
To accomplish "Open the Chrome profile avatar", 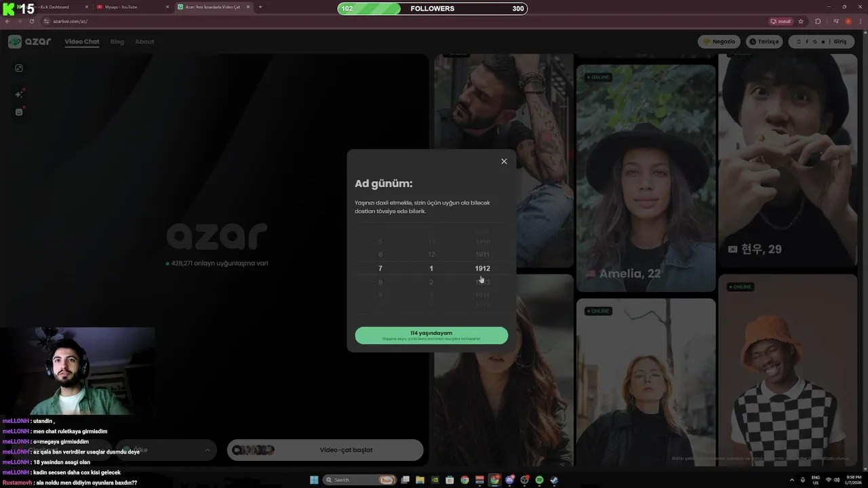I will (847, 21).
